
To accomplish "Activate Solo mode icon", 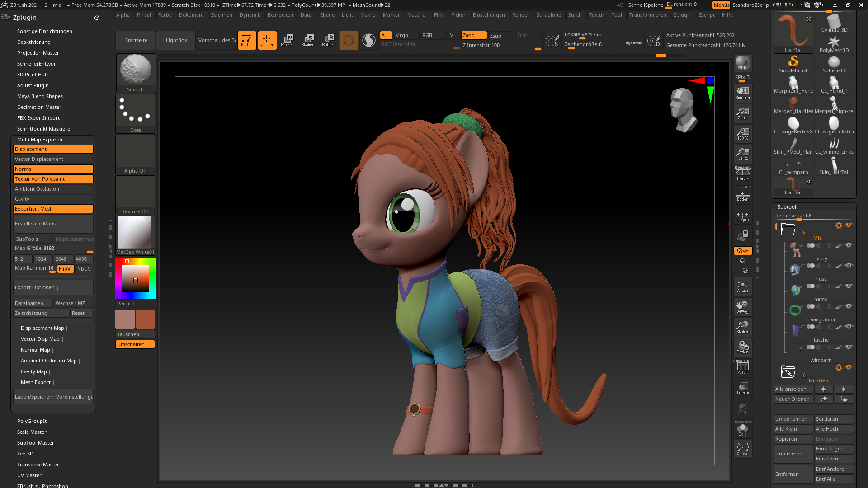I will pyautogui.click(x=742, y=429).
